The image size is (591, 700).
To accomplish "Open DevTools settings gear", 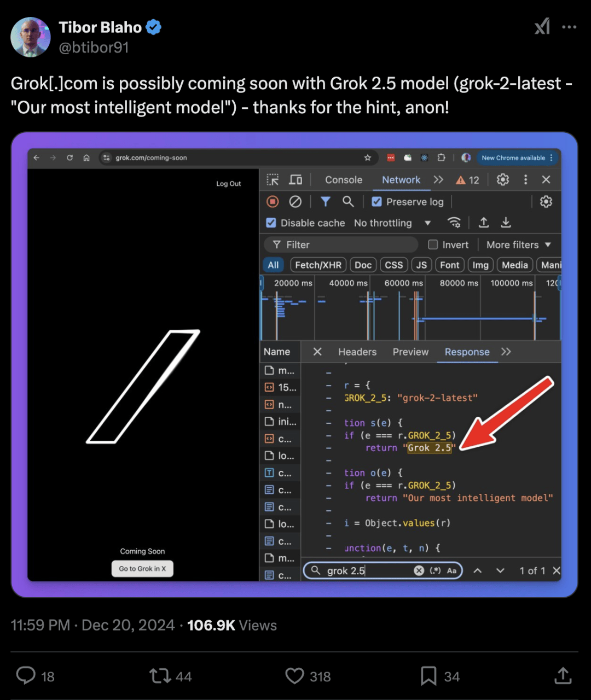I will pos(503,180).
